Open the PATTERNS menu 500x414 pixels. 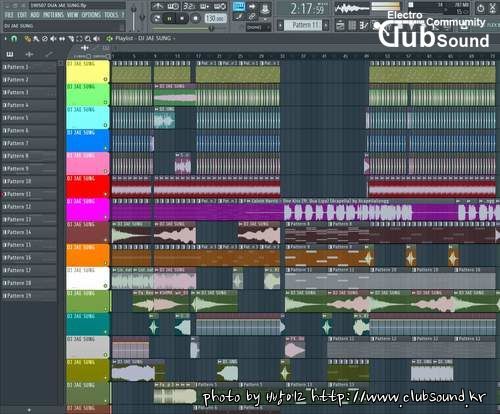[x=53, y=15]
